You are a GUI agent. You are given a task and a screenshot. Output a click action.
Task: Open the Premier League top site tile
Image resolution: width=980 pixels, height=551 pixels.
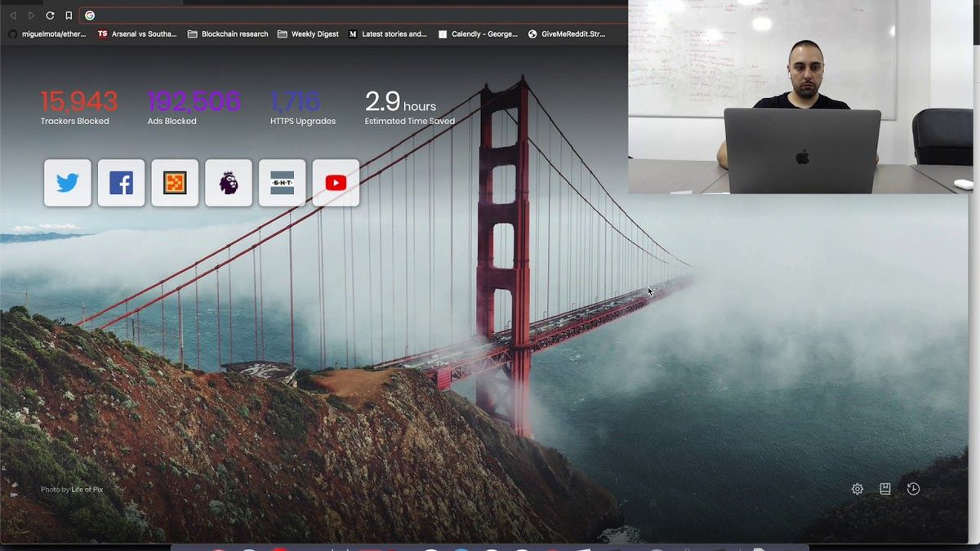pos(229,183)
